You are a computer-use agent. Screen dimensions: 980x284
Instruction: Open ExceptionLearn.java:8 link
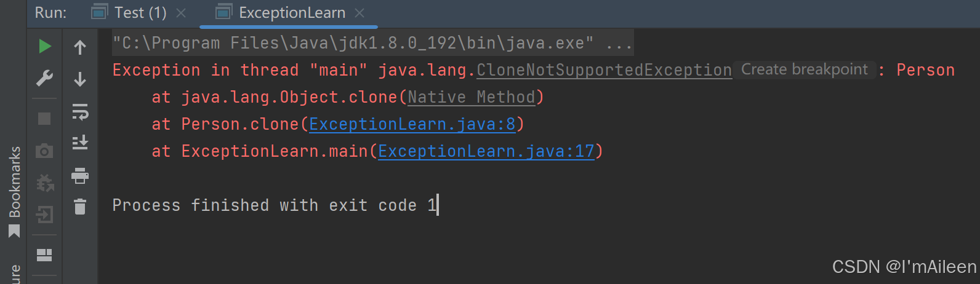(x=412, y=124)
